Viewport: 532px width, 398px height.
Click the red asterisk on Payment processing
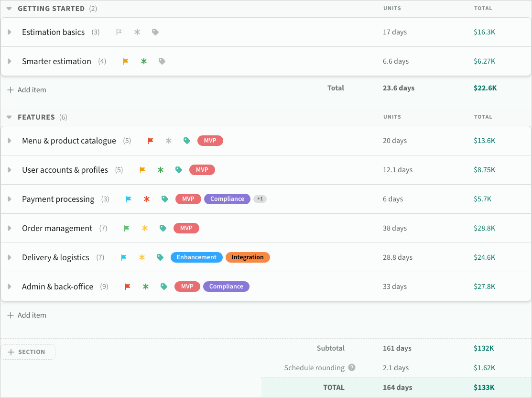click(147, 199)
